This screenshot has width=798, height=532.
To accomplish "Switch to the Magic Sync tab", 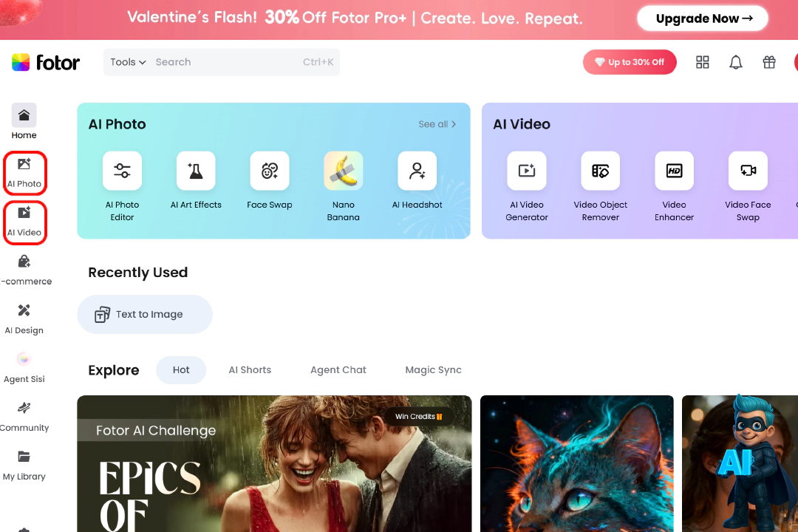I will (433, 370).
